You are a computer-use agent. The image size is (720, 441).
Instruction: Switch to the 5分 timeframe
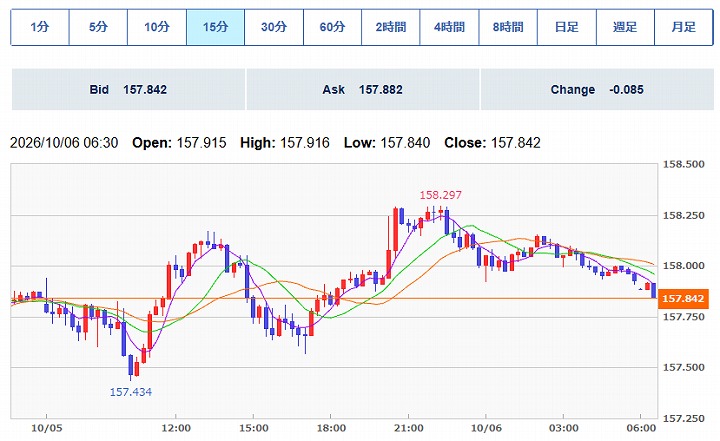pos(98,27)
